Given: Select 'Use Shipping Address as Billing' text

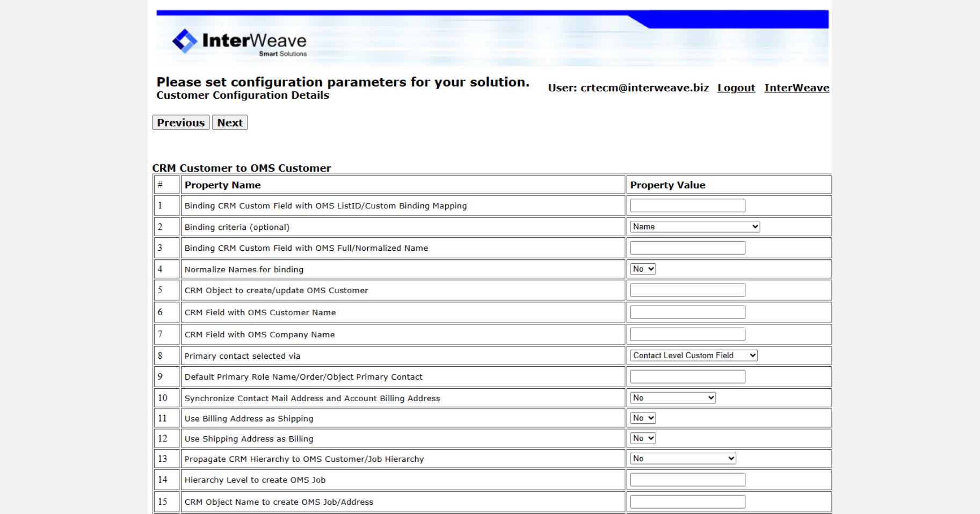Looking at the screenshot, I should tap(249, 439).
